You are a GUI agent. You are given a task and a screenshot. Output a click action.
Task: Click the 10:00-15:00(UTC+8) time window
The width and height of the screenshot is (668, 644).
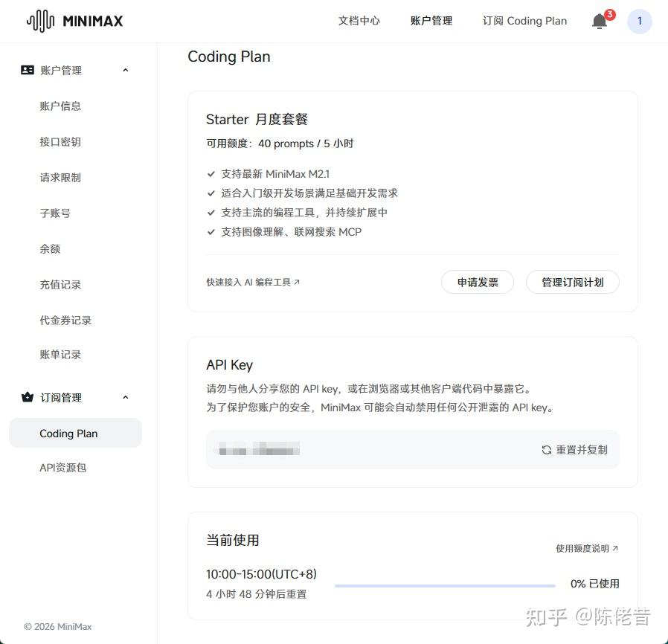coord(261,574)
